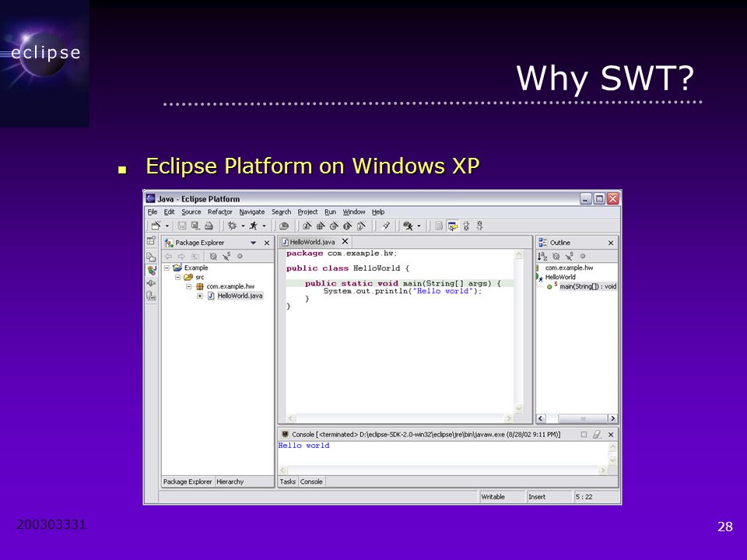Collapse the Example project node
This screenshot has height=560, width=747.
[x=167, y=268]
